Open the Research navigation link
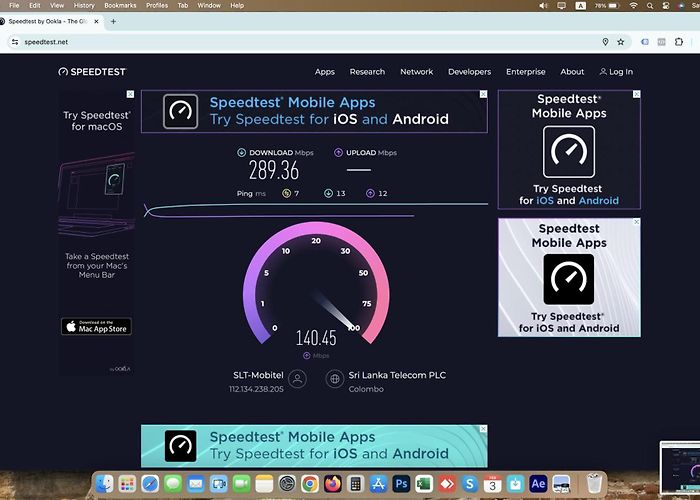Image resolution: width=700 pixels, height=500 pixels. (367, 72)
